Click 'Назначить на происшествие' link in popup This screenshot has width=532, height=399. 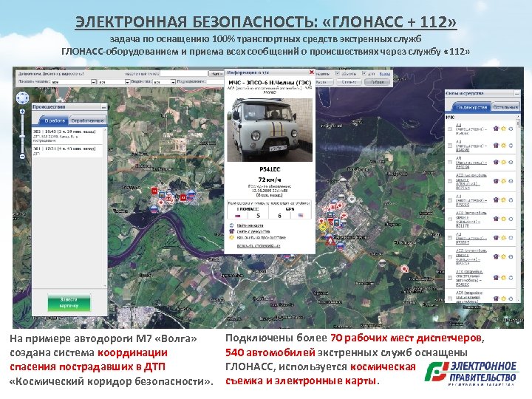click(x=262, y=237)
